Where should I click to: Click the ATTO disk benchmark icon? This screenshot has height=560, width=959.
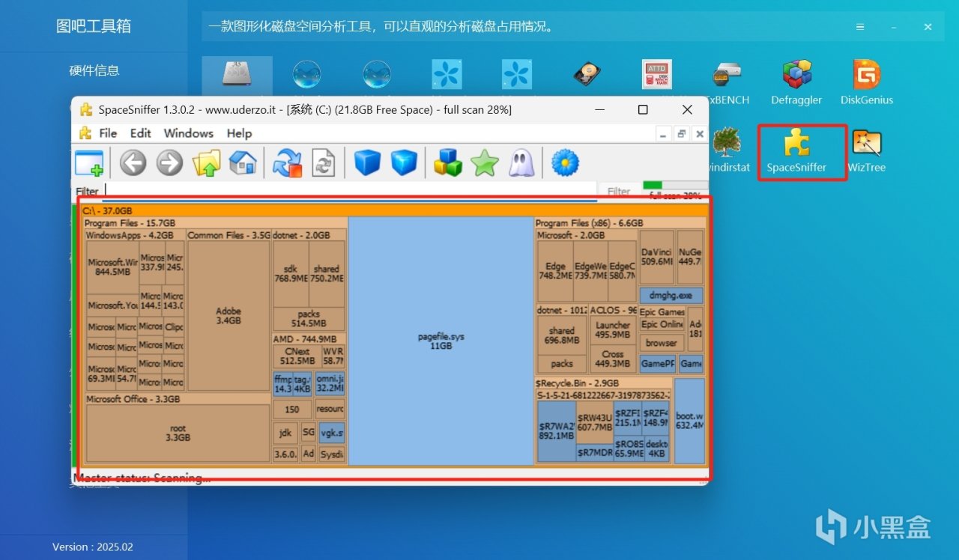click(656, 75)
